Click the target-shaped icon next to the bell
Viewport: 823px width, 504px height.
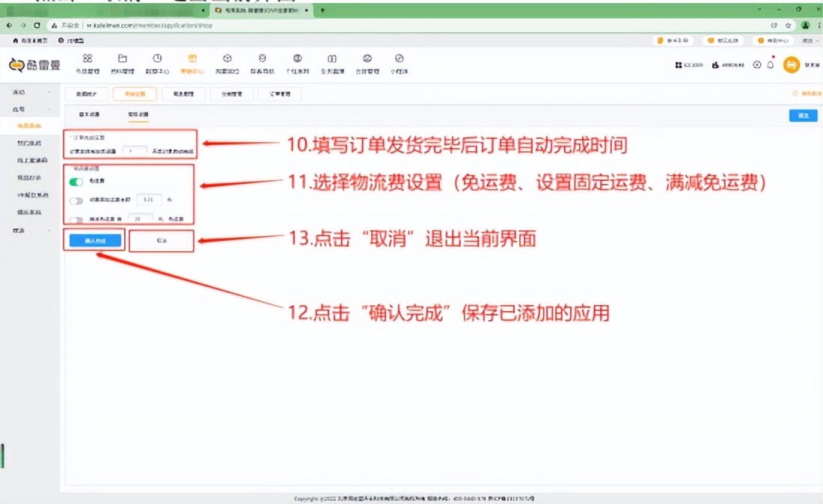tap(756, 65)
